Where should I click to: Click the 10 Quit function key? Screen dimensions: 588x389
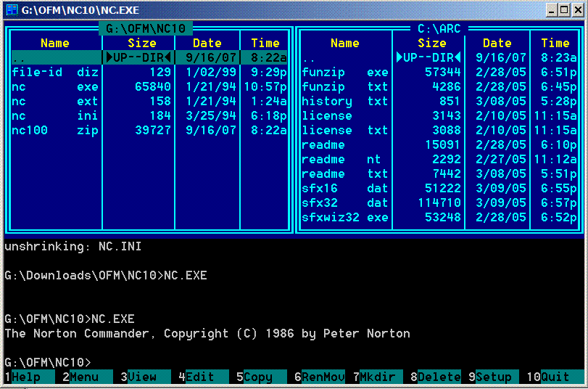click(x=554, y=377)
